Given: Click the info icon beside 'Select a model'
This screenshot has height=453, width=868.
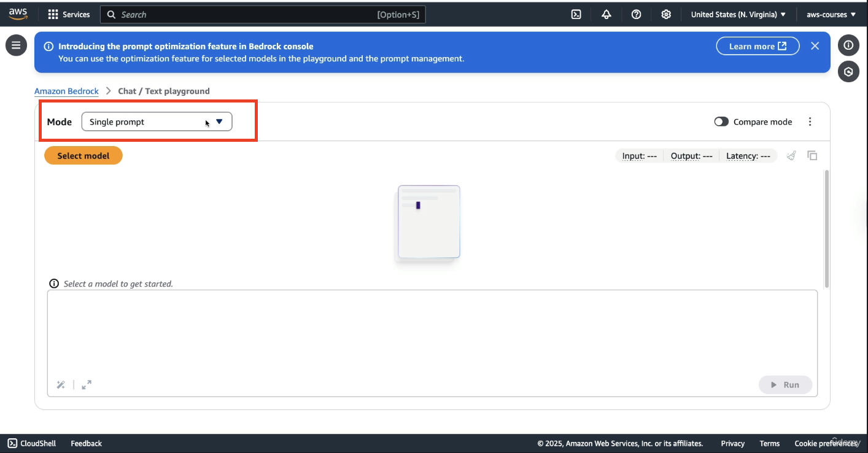Looking at the screenshot, I should point(54,284).
